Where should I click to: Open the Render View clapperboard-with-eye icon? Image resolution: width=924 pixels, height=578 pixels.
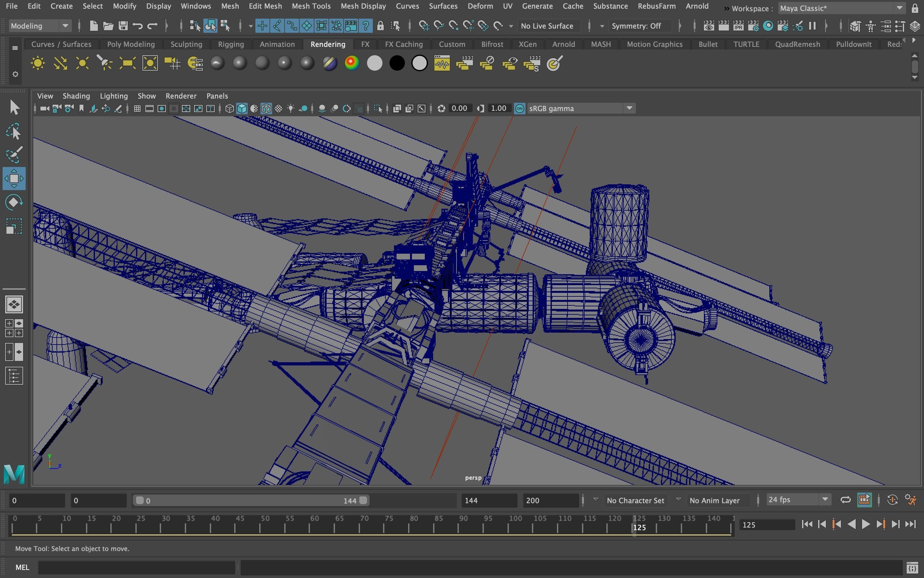(709, 26)
